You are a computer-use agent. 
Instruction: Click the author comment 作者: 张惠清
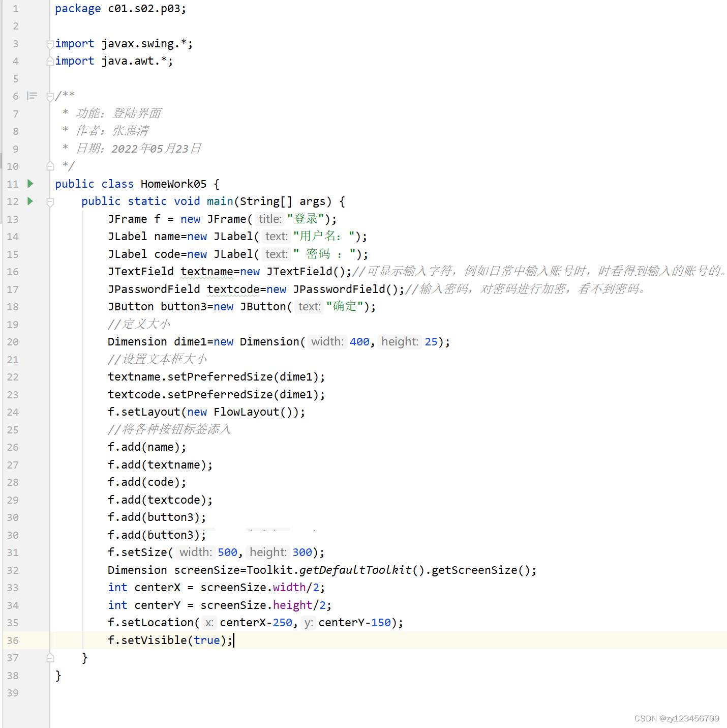pyautogui.click(x=112, y=131)
